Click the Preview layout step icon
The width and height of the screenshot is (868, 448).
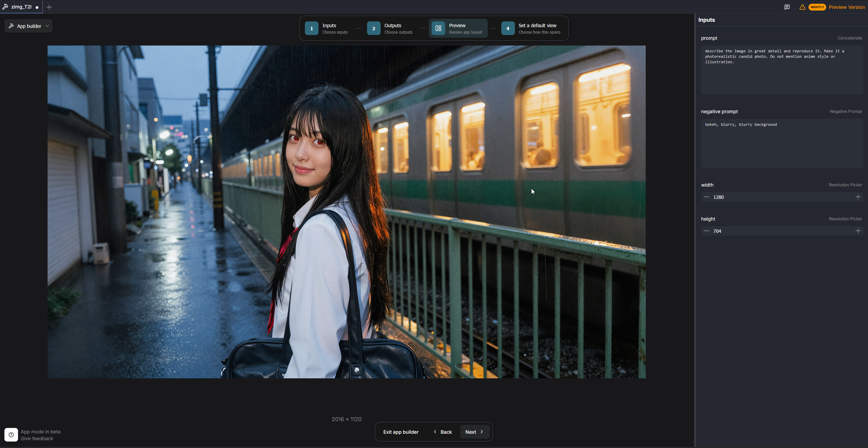point(438,29)
